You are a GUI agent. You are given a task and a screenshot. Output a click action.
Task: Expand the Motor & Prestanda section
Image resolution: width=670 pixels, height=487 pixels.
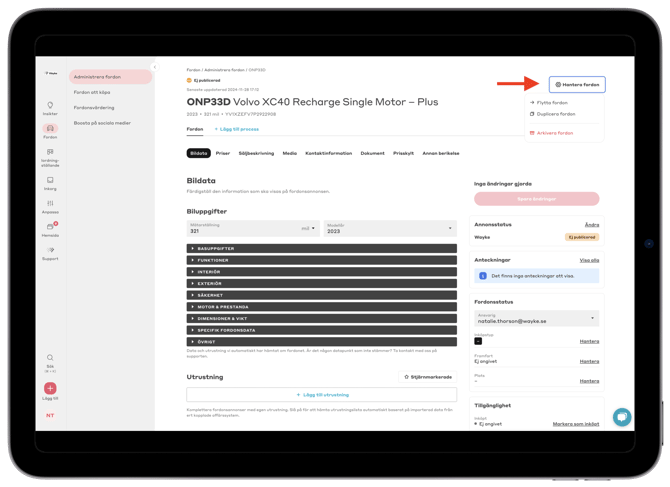(x=321, y=307)
